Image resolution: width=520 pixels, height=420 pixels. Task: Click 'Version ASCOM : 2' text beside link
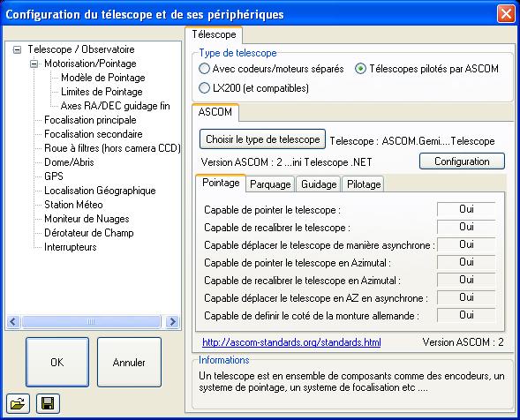pyautogui.click(x=463, y=342)
